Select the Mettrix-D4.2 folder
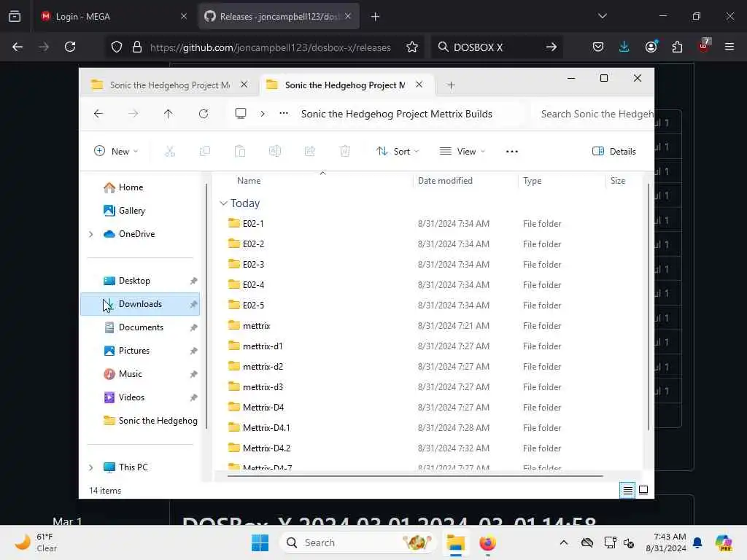This screenshot has width=747, height=560. coord(266,448)
